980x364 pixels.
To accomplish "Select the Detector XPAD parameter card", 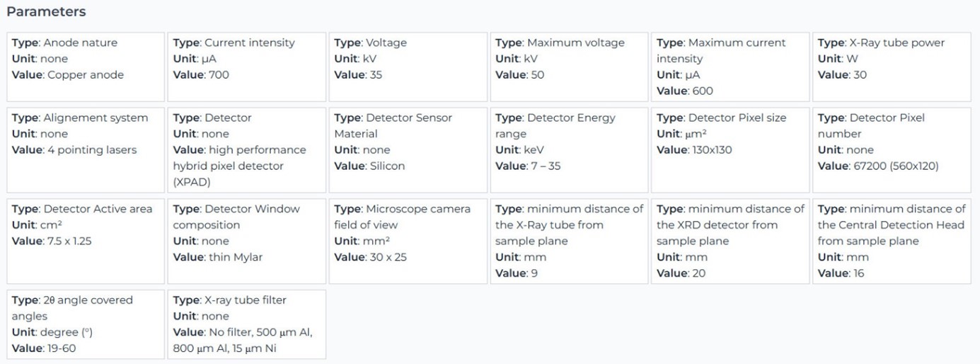I will (247, 149).
